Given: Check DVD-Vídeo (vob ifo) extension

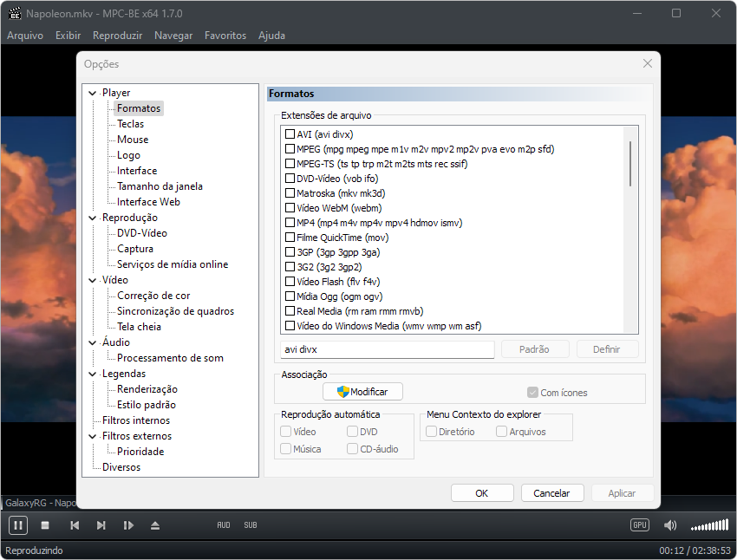Looking at the screenshot, I should [x=290, y=178].
